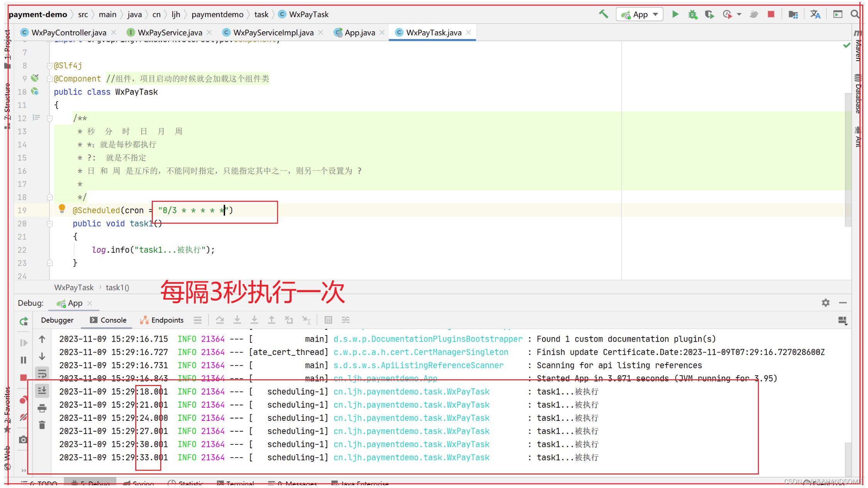This screenshot has height=488, width=868.
Task: Click the red Stop button in top toolbar
Action: 771,14
